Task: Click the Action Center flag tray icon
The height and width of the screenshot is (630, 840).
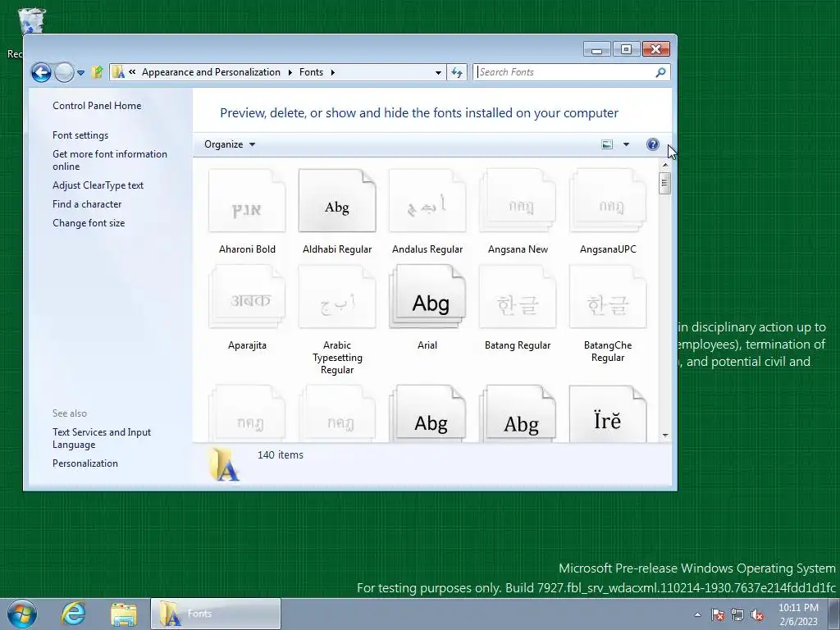Action: [x=718, y=614]
